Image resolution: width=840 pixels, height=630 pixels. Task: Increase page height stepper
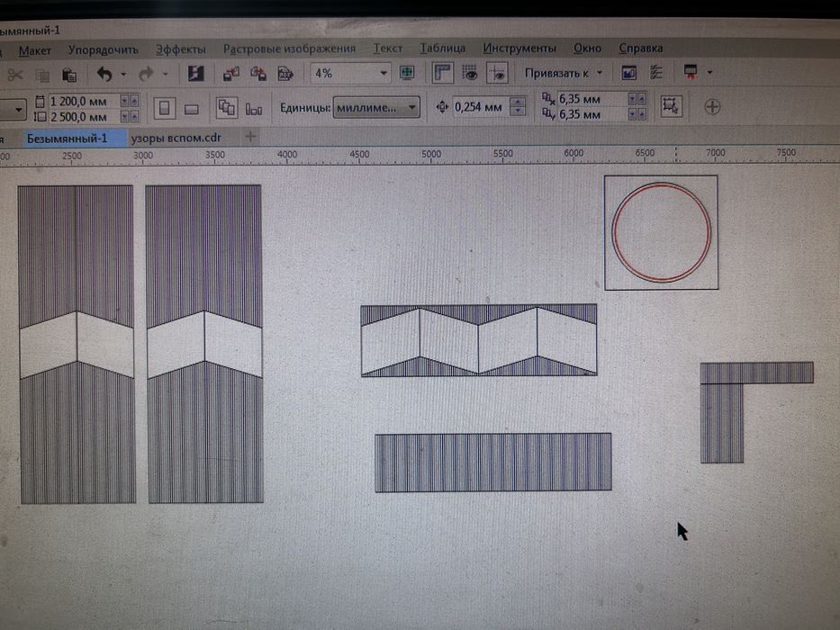[134, 116]
